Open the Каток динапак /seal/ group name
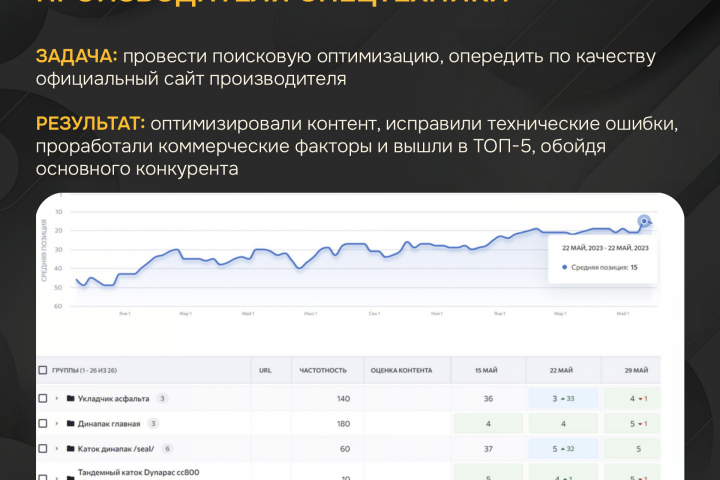Viewport: 720px width, 480px height. click(116, 449)
